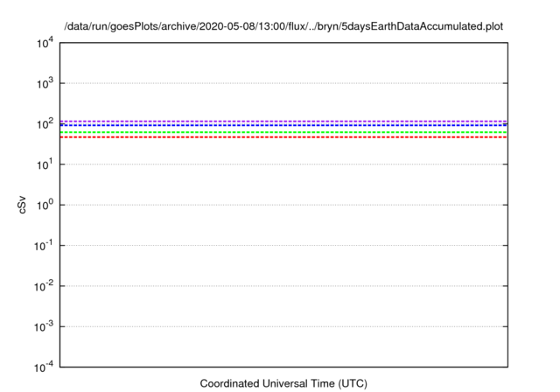
Task: Click the 10^2 y-axis tick label
Action: pos(44,124)
